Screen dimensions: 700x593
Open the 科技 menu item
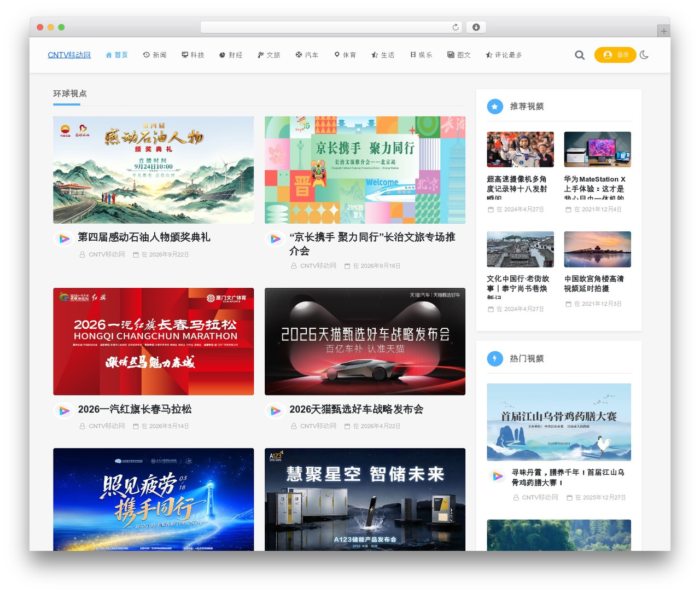pos(193,55)
